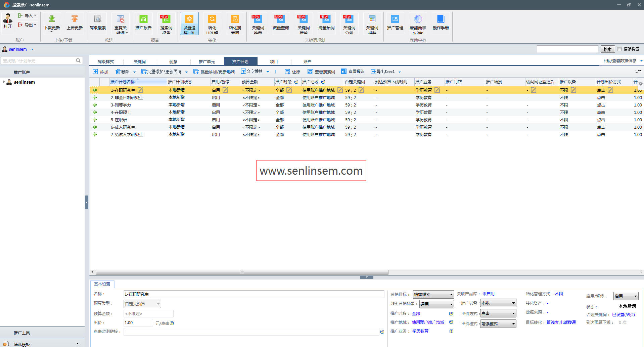Click the horizontal scrollbar under the table

pyautogui.click(x=242, y=272)
